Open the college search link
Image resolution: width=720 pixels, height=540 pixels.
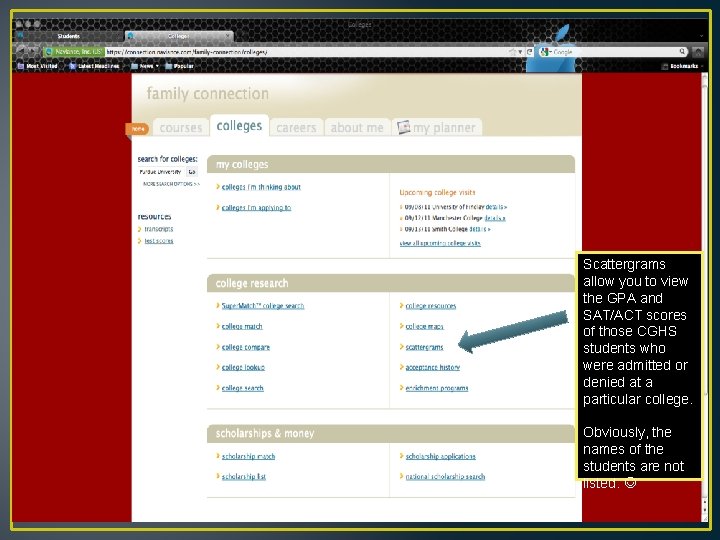coord(242,388)
